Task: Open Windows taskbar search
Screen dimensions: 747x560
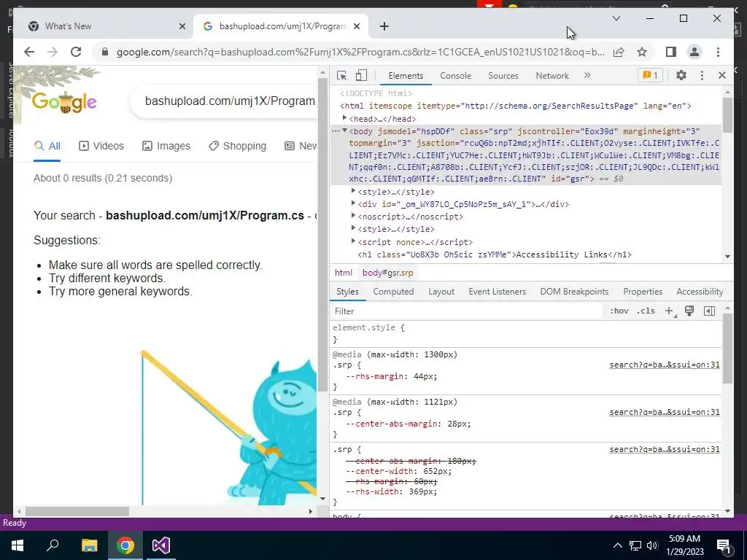Action: click(x=53, y=545)
